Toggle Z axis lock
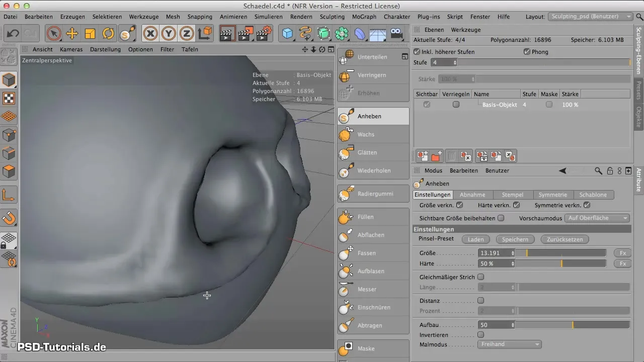Screen dimensions: 644x362 pyautogui.click(x=187, y=34)
